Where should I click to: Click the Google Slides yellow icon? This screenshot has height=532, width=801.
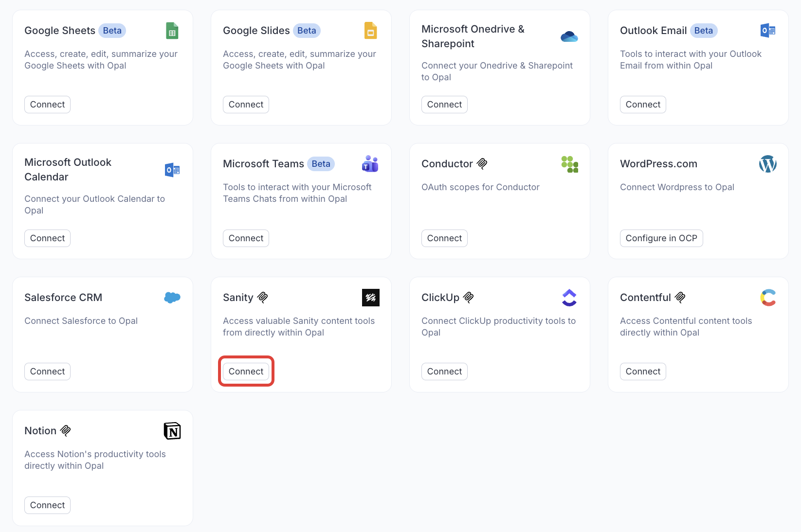[x=370, y=31]
